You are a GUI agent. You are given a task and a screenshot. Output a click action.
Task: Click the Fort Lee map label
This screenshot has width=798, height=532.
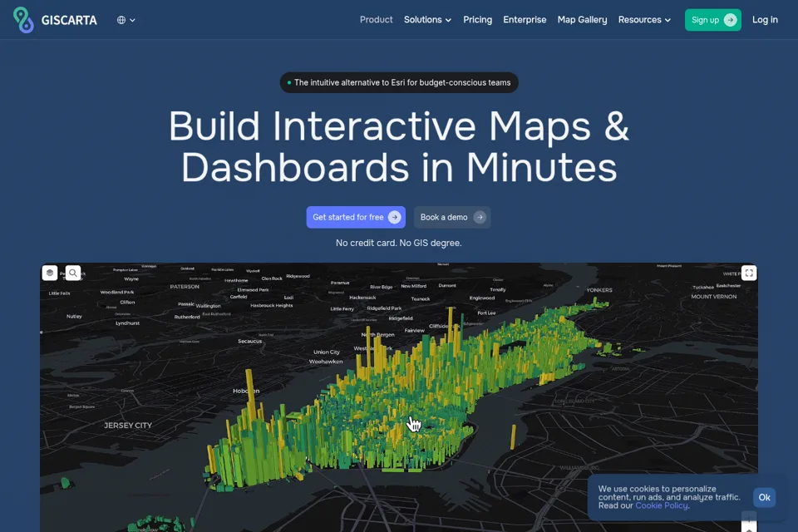486,313
